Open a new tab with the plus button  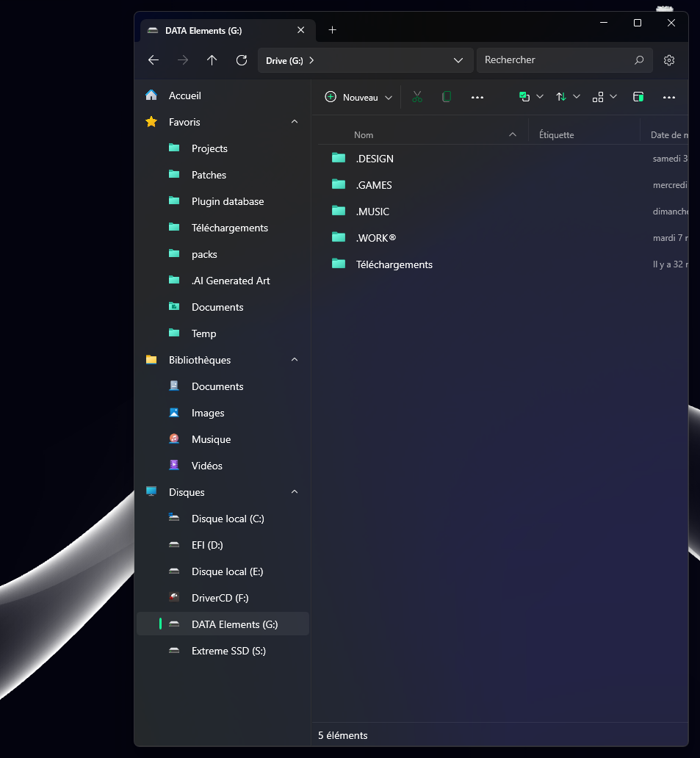click(x=332, y=30)
